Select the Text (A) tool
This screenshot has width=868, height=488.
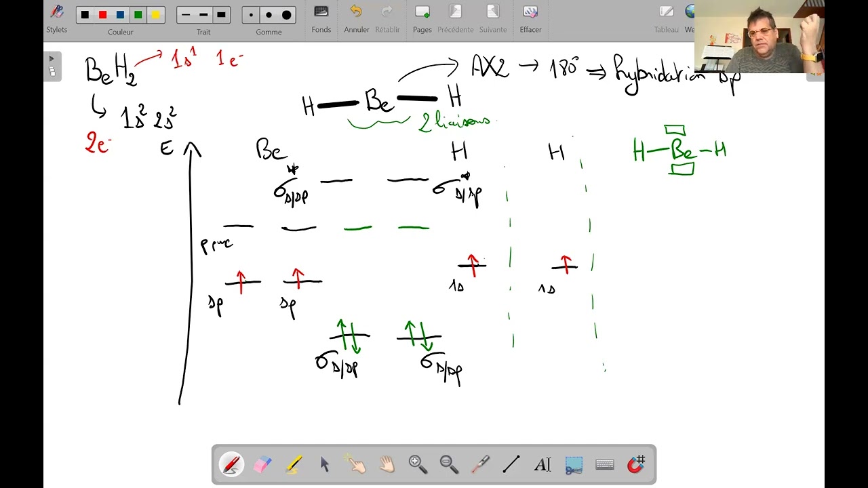pyautogui.click(x=542, y=464)
